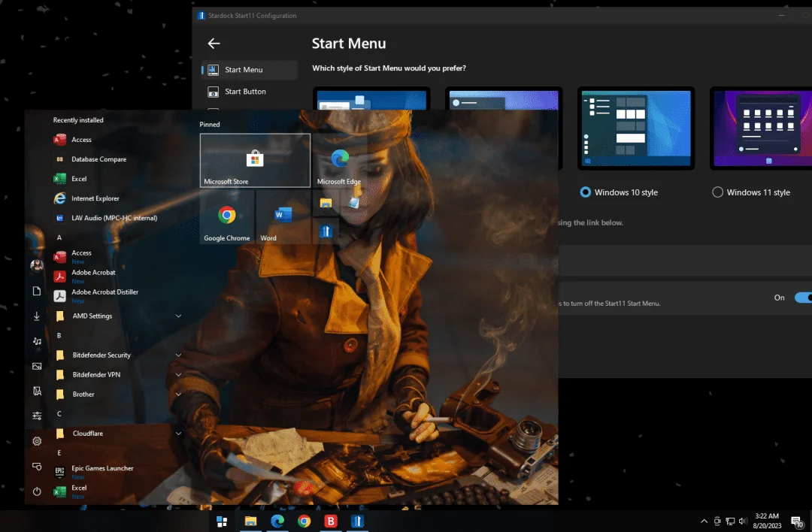Choose the Windows 11 style preview thumbnail
Screen dimensions: 812x532
tap(761, 128)
